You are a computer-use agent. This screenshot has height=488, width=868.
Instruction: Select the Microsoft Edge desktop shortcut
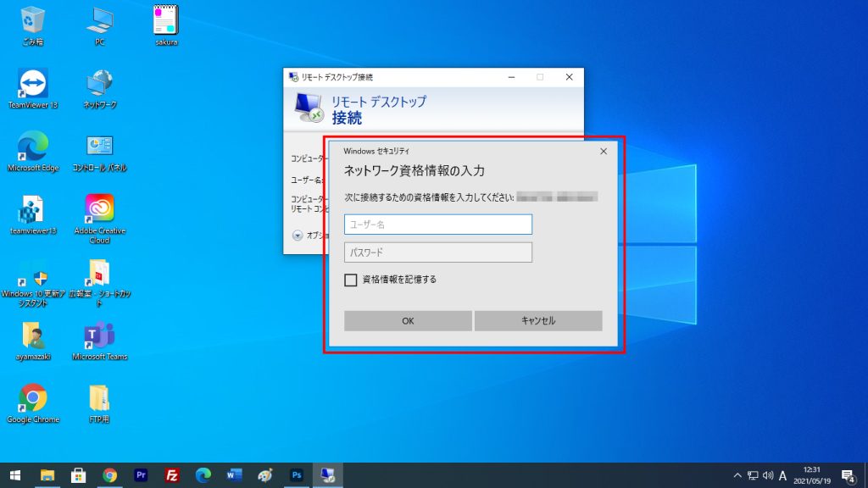coord(33,147)
